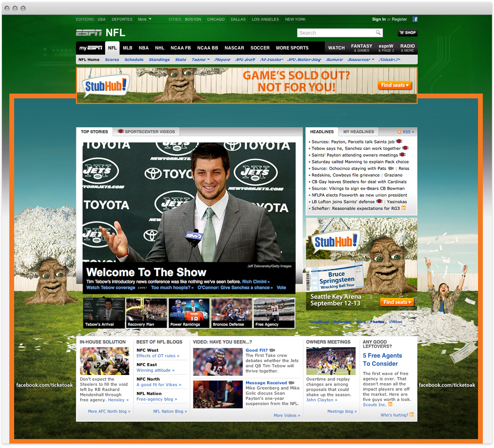Click Find seats in the top StubHub banner
This screenshot has height=448, width=494.
coord(394,85)
